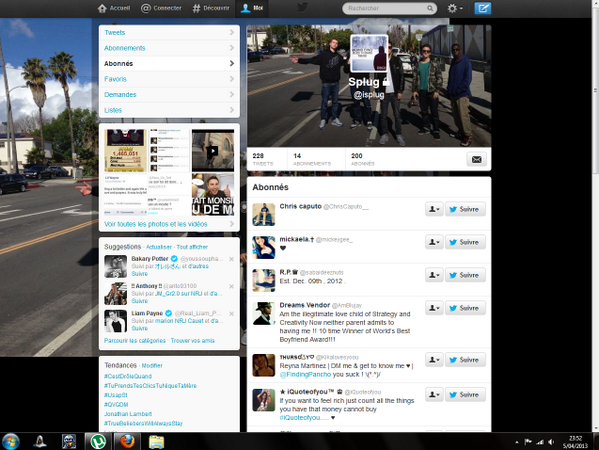Image resolution: width=599 pixels, height=450 pixels.
Task: Open the MONSIEUR photo thumbnail
Action: click(213, 194)
